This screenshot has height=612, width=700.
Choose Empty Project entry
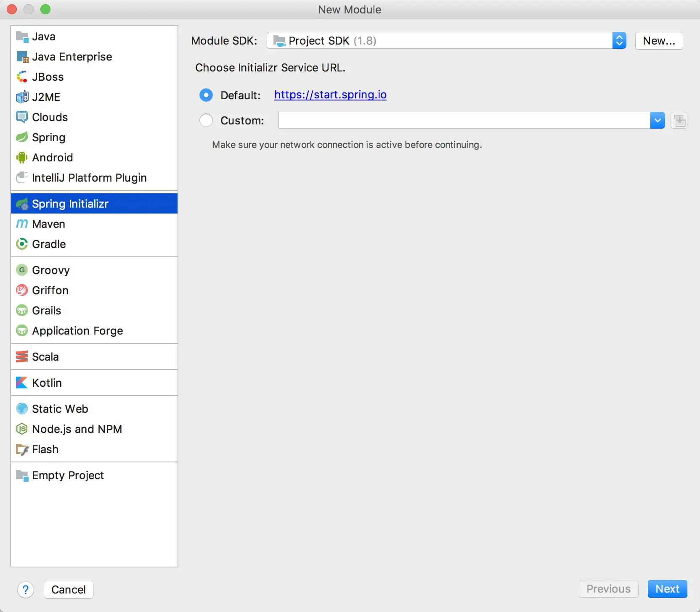(x=94, y=475)
